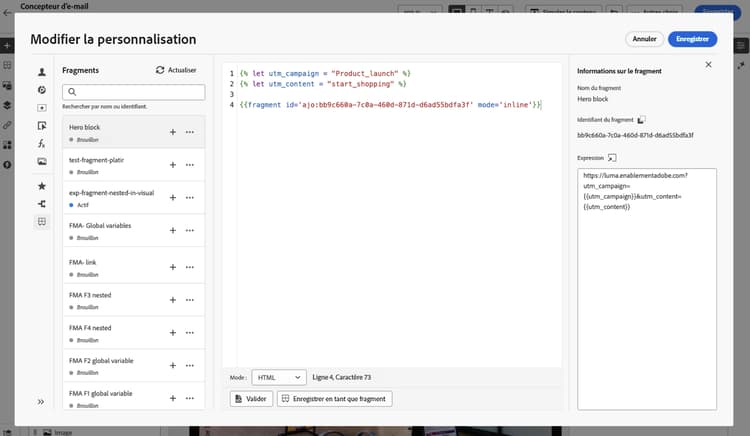Open the Mode HTML dropdown
The width and height of the screenshot is (750, 436).
pyautogui.click(x=279, y=377)
